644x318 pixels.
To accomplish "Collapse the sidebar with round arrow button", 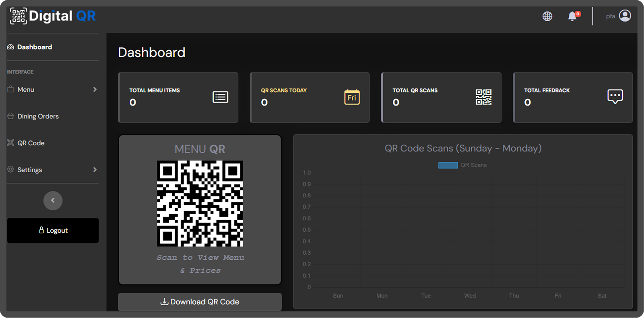I will pos(53,200).
